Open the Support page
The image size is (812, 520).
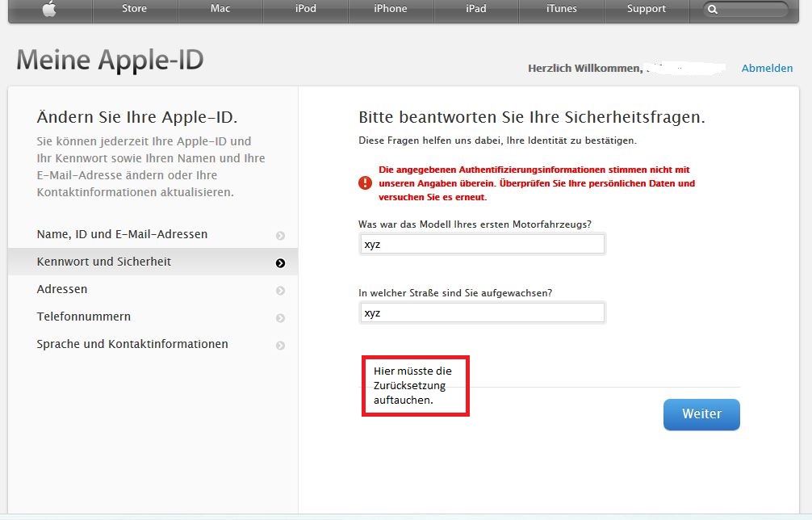tap(647, 9)
